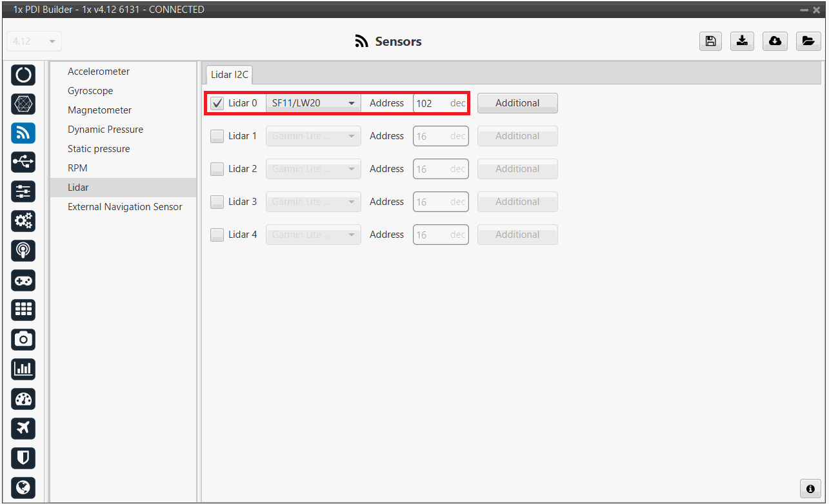This screenshot has height=504, width=829.
Task: Select Magnetometer in the sensor list
Action: tap(99, 110)
